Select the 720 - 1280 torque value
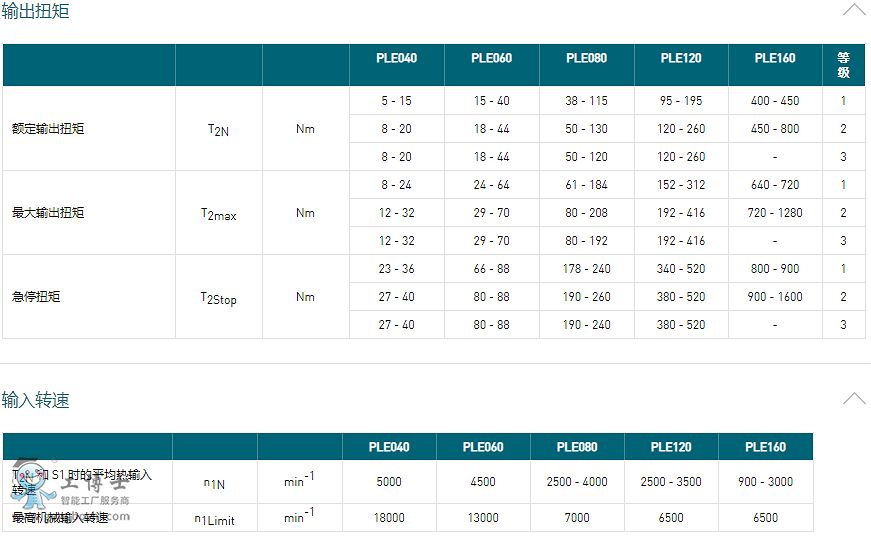 tap(775, 213)
